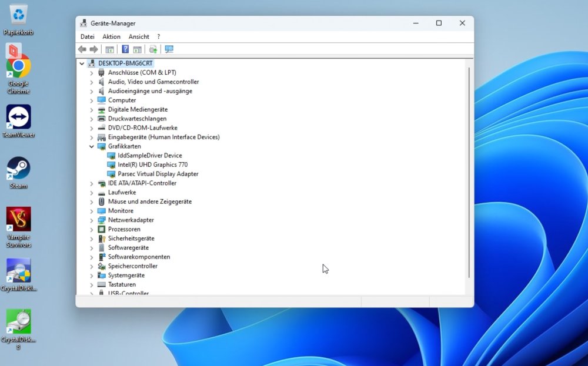Image resolution: width=588 pixels, height=366 pixels.
Task: Open the Steam desktop shortcut
Action: click(x=18, y=173)
